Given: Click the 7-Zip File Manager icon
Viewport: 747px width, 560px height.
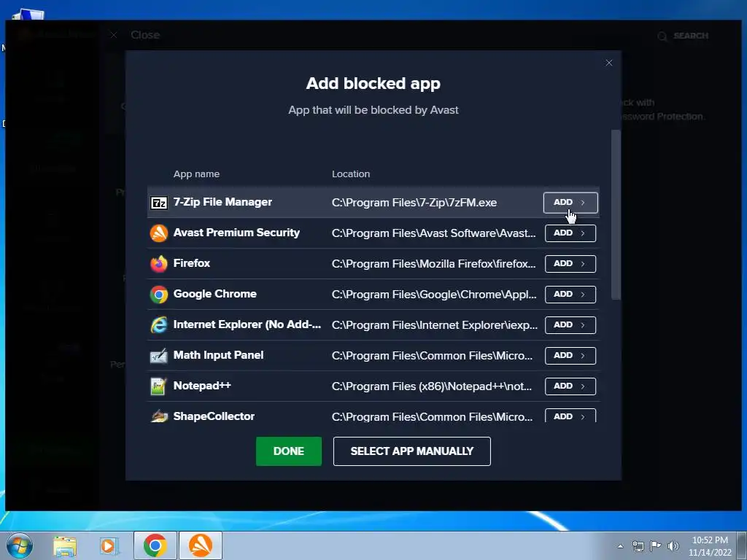Looking at the screenshot, I should (x=159, y=203).
